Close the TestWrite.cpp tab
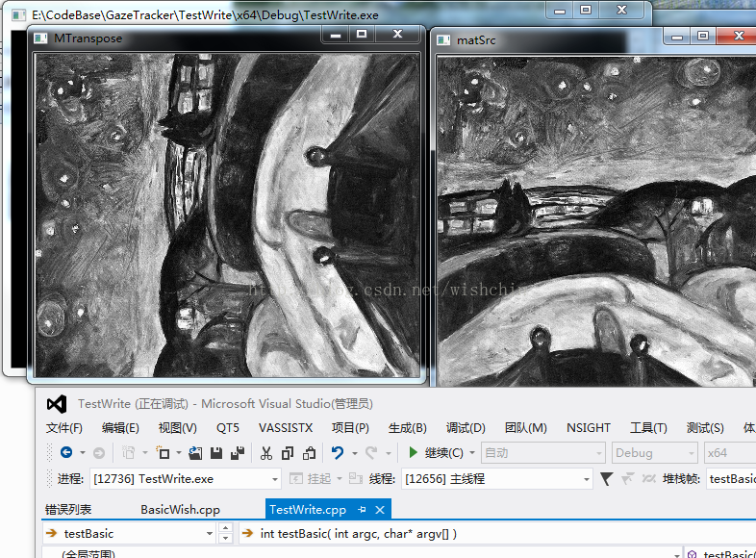The image size is (756, 558). [x=380, y=509]
